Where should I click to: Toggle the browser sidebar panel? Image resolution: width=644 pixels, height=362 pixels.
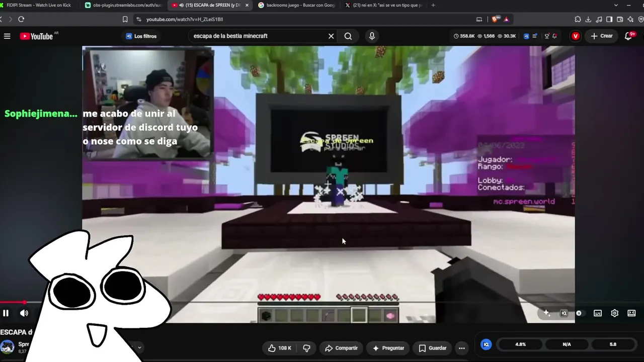[x=609, y=19]
